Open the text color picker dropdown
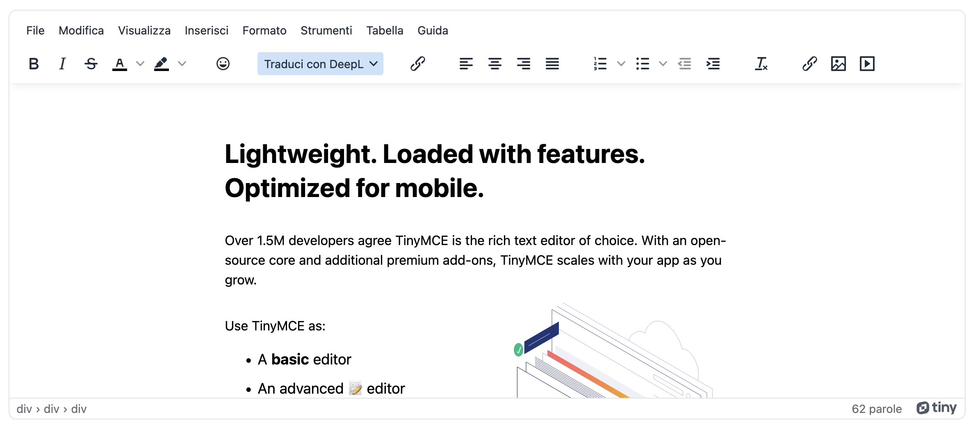The width and height of the screenshot is (980, 431). tap(140, 64)
